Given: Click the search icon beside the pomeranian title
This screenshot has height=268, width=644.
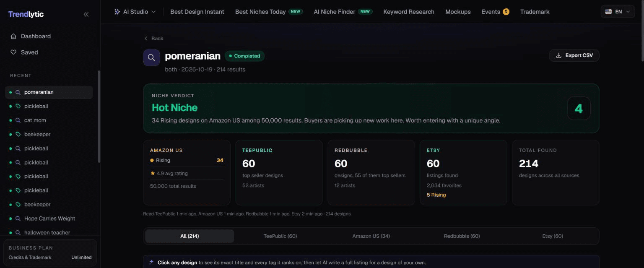Looking at the screenshot, I should (x=151, y=58).
